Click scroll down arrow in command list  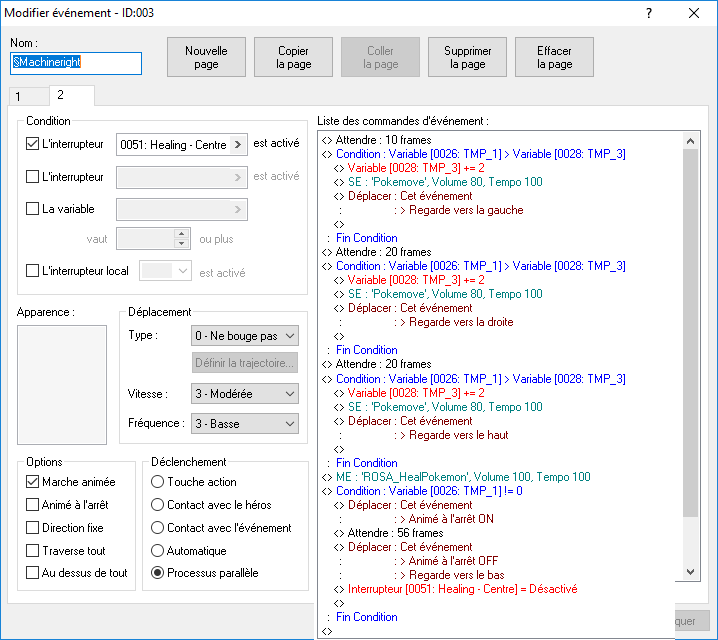click(x=691, y=572)
